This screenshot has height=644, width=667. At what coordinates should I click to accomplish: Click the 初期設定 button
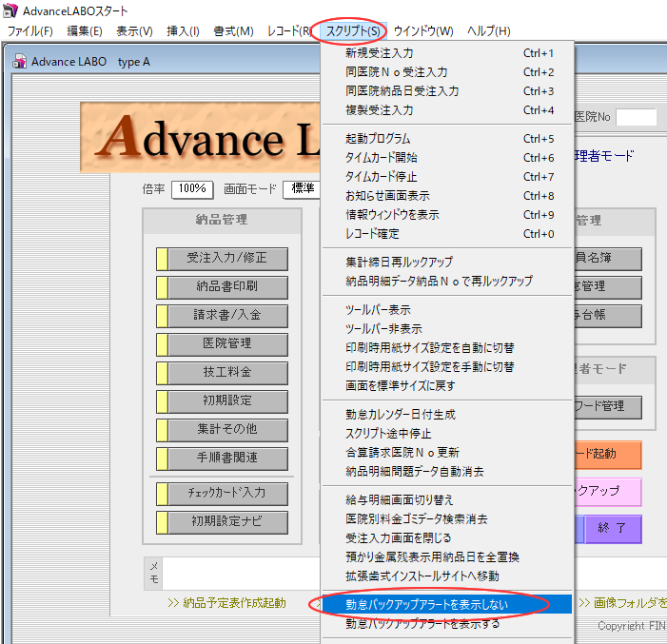tap(222, 401)
